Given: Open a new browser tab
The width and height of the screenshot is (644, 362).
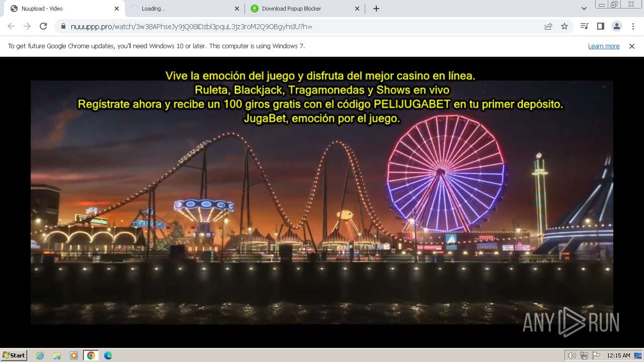Looking at the screenshot, I should click(x=376, y=9).
